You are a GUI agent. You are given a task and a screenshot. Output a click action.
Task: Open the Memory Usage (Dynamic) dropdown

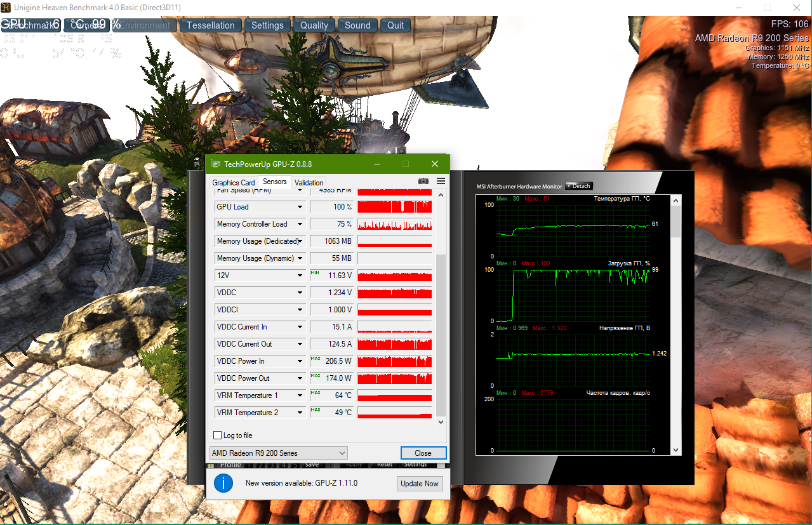[300, 258]
